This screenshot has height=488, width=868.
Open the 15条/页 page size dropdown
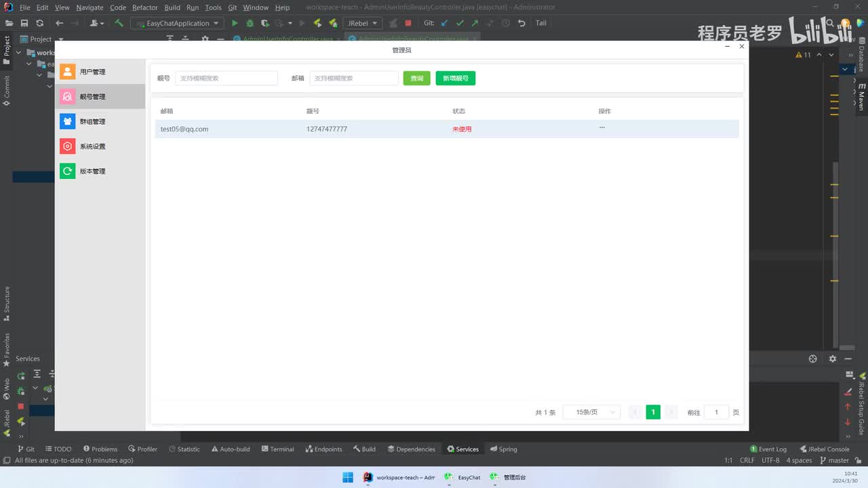[x=592, y=412]
